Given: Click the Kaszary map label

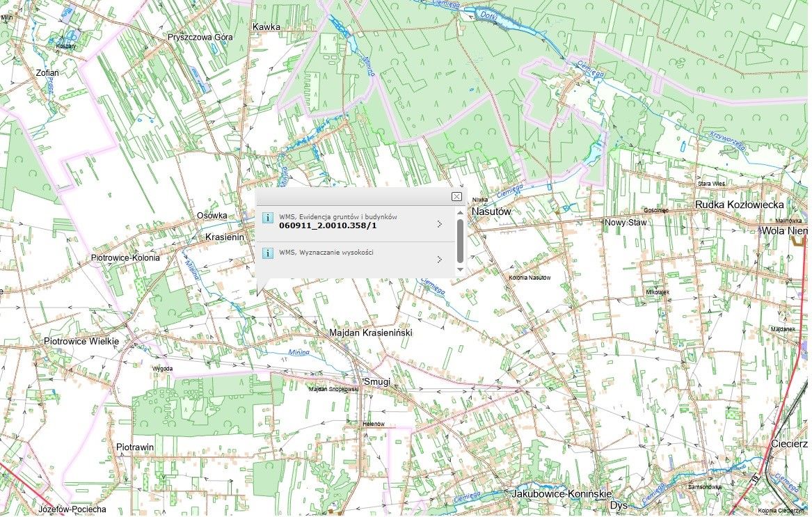Looking at the screenshot, I should coord(66,46).
